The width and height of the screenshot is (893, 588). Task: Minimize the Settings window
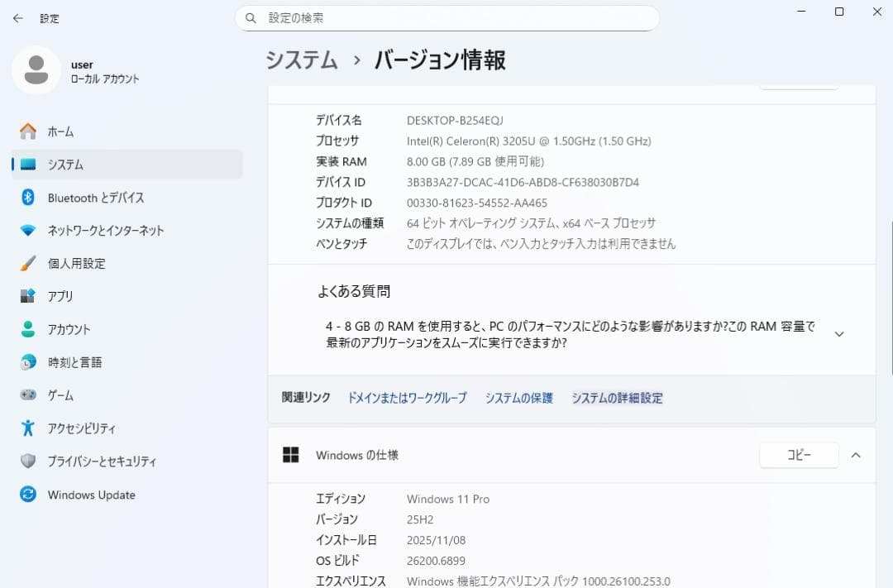(x=801, y=12)
